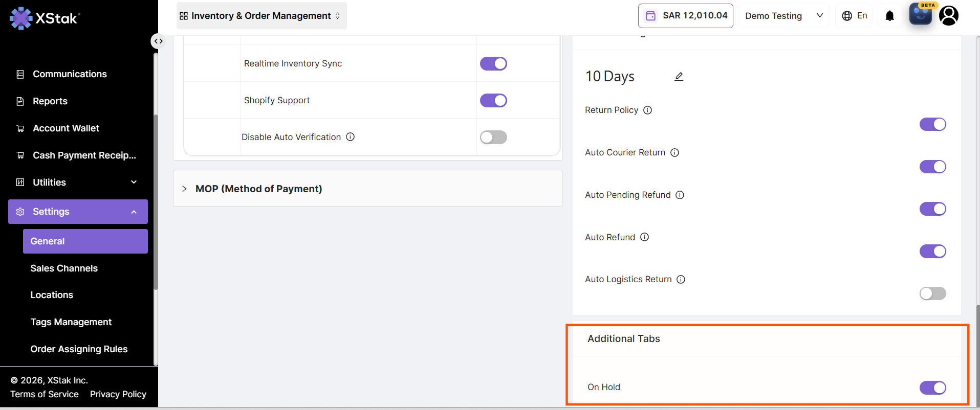Click the apps grid icon beside Inventory
This screenshot has height=410, width=980.
184,16
